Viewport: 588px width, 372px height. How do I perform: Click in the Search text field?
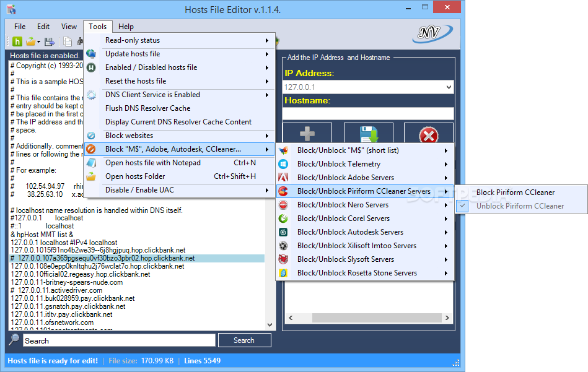point(119,340)
